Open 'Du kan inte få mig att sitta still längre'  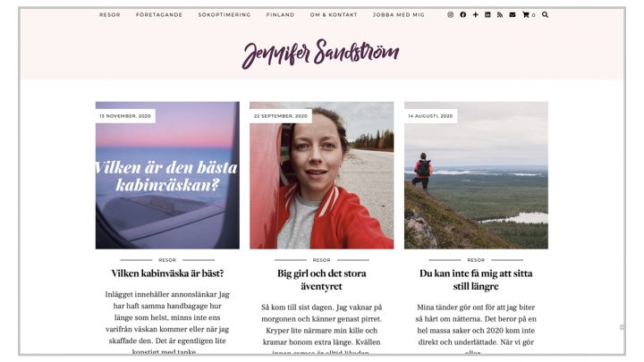tap(476, 280)
